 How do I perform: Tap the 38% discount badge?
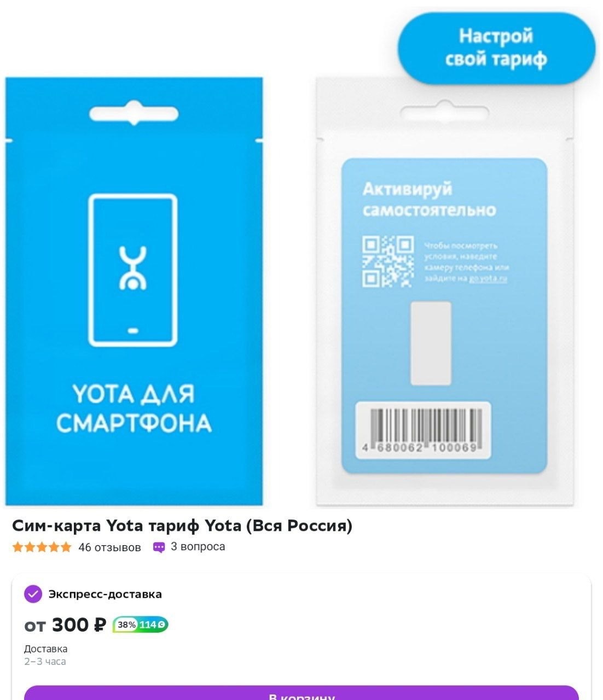click(126, 625)
